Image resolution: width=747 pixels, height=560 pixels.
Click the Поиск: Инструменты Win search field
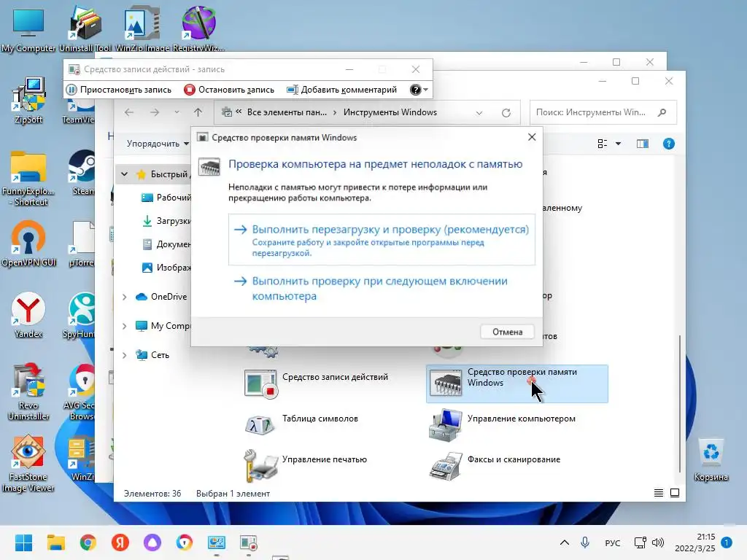point(603,112)
